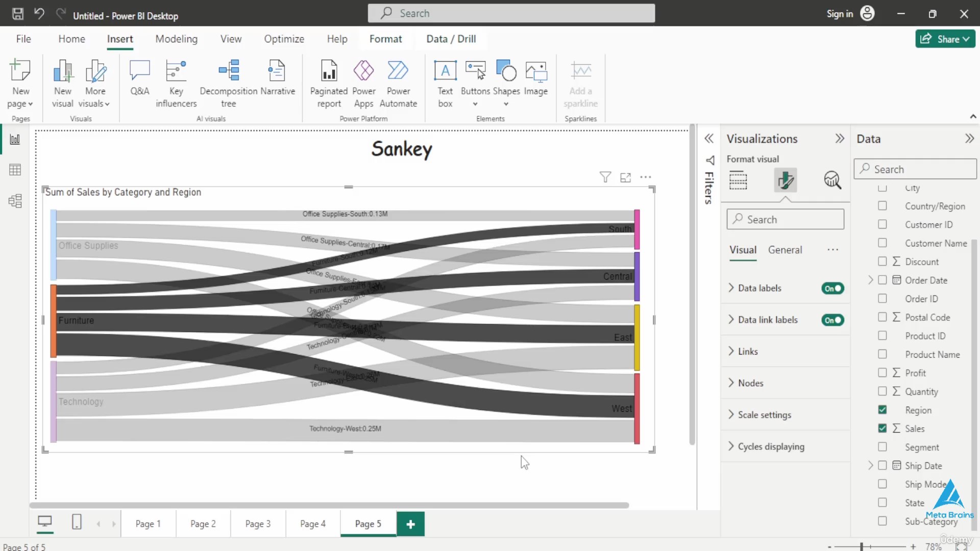The image size is (980, 551).
Task: Click the Visualizations pane Search field
Action: [x=785, y=219]
